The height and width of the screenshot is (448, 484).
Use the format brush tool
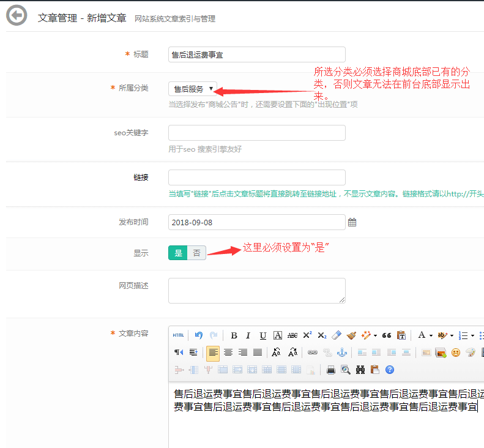tap(351, 335)
